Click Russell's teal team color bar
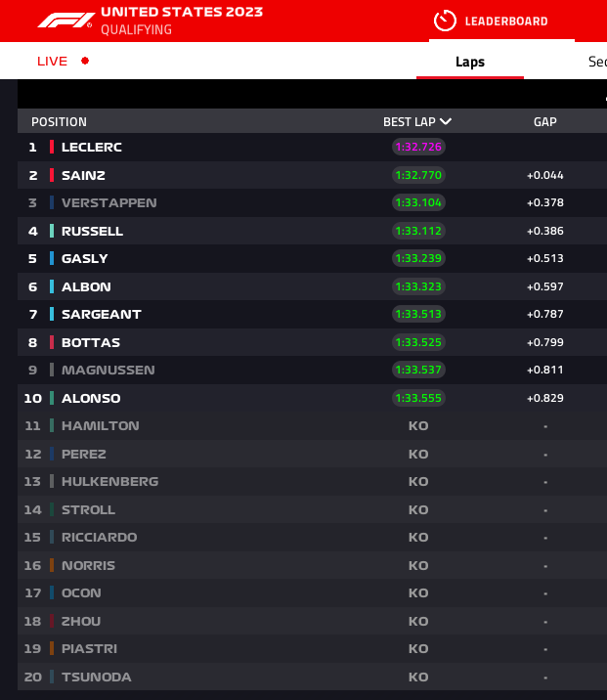The height and width of the screenshot is (700, 607). pyautogui.click(x=52, y=231)
